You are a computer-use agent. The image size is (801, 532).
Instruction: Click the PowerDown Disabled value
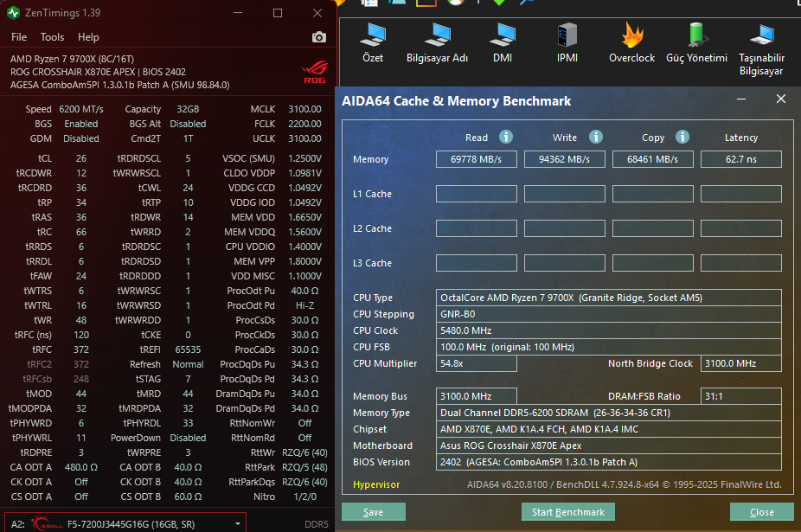188,438
